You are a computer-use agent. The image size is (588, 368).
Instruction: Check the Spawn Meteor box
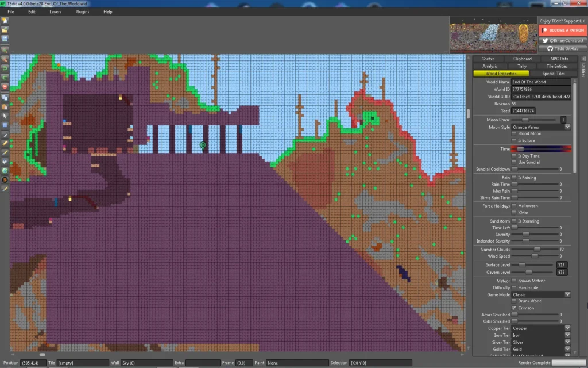[514, 281]
